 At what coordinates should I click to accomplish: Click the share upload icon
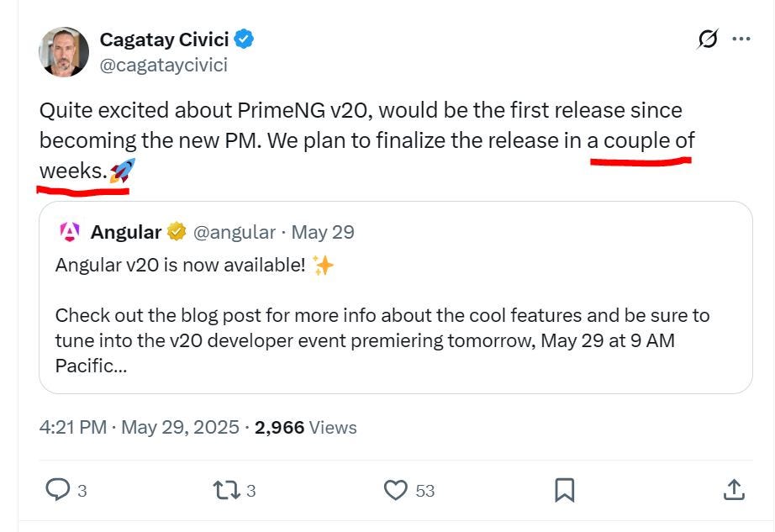pyautogui.click(x=734, y=489)
